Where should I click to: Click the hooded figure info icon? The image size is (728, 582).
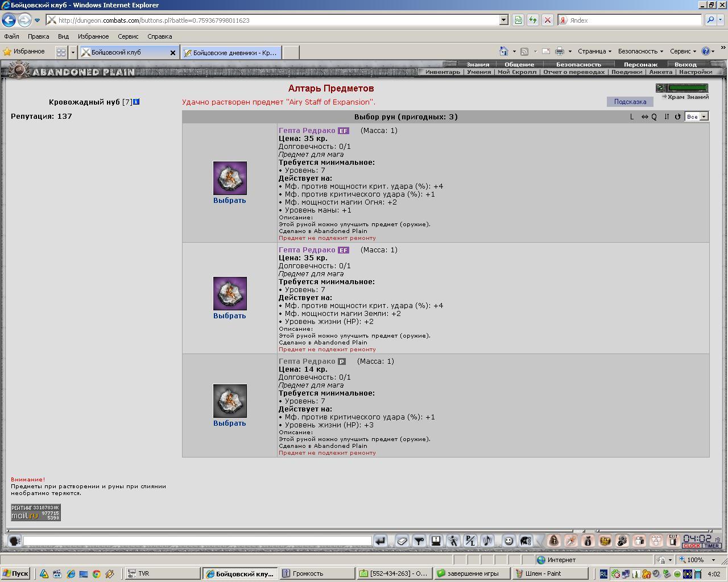point(554,541)
